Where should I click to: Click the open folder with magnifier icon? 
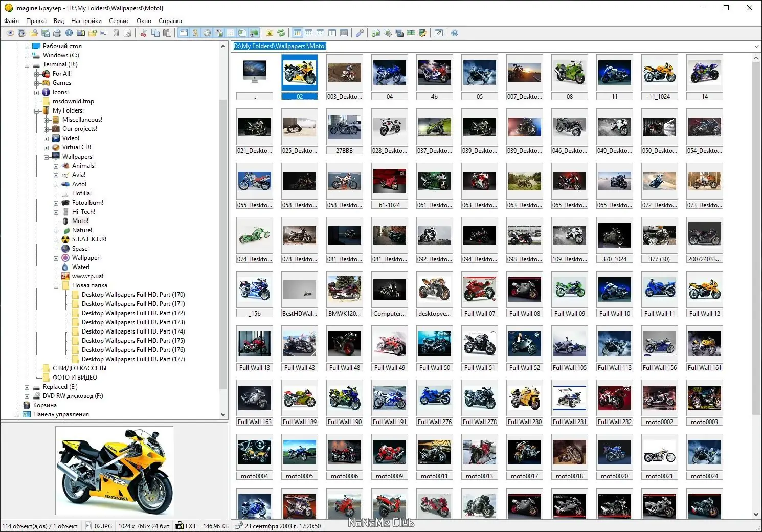(x=33, y=33)
